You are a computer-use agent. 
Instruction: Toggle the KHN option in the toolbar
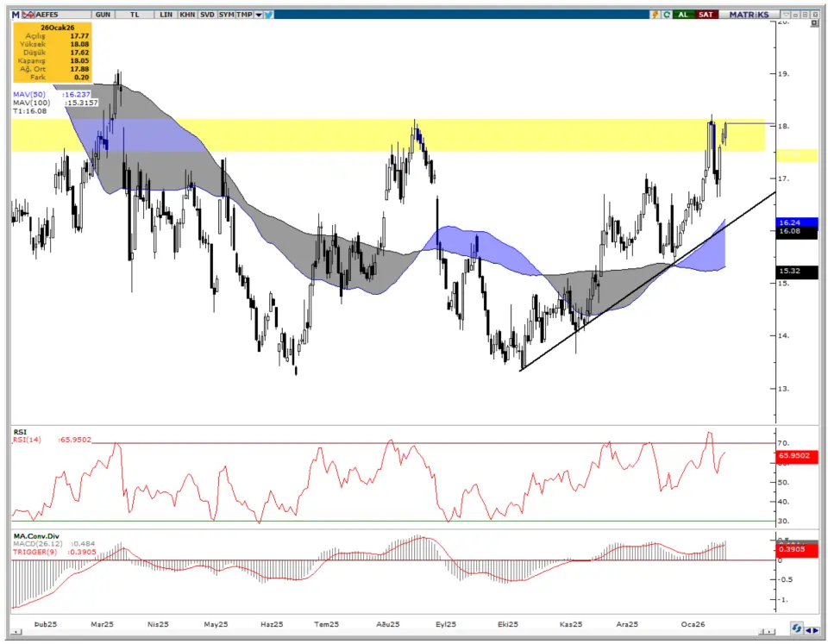click(187, 15)
